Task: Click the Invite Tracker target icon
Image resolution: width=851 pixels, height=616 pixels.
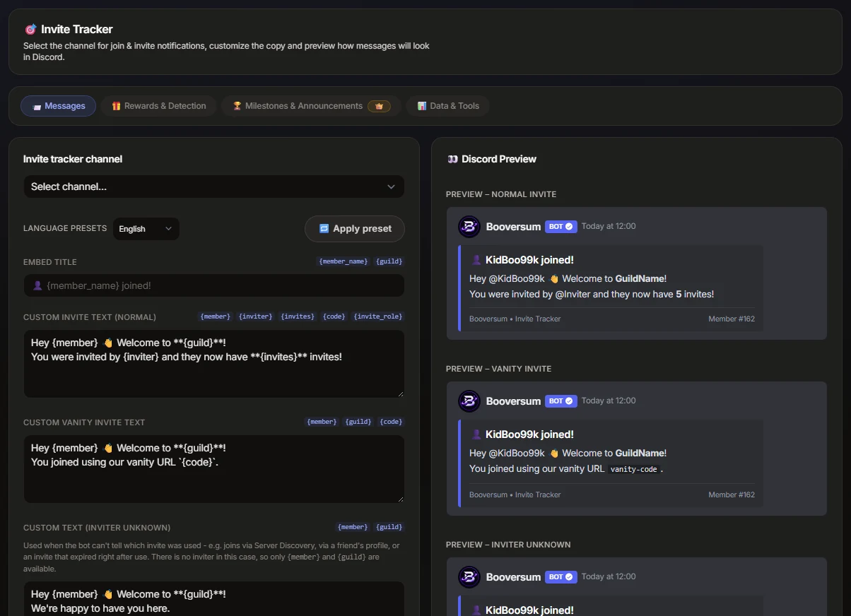Action: [x=30, y=30]
